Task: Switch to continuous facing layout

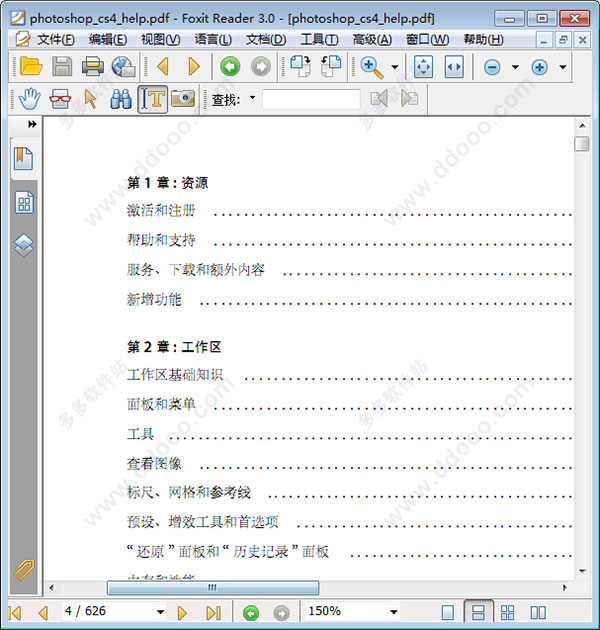Action: click(x=507, y=613)
